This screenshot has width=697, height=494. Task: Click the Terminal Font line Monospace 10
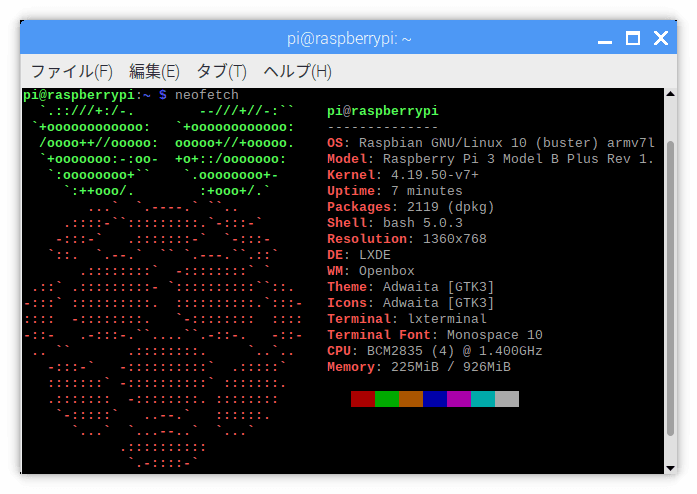coord(435,335)
